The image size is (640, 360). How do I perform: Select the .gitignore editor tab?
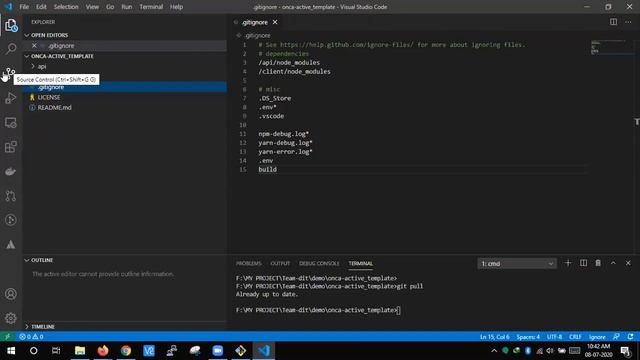click(254, 22)
